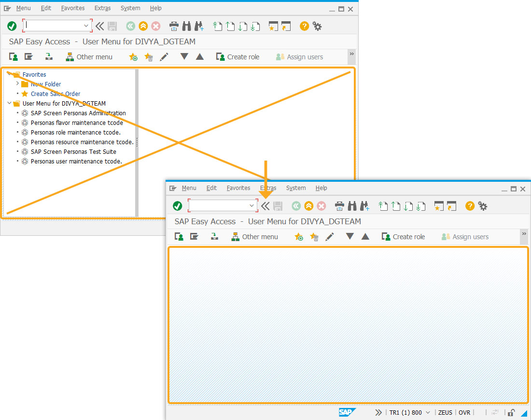This screenshot has width=531, height=420.
Task: Click First Page icon in upper window
Action: 217,26
